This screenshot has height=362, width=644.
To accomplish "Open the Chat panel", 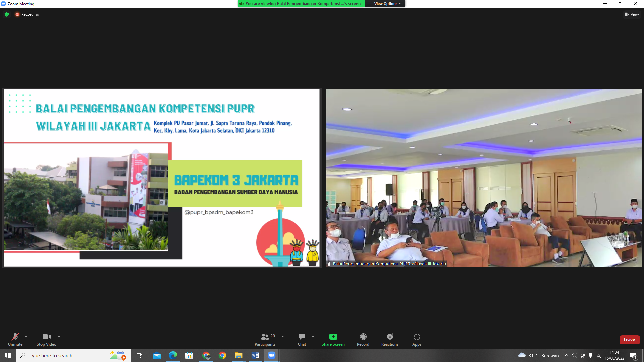I will [302, 339].
